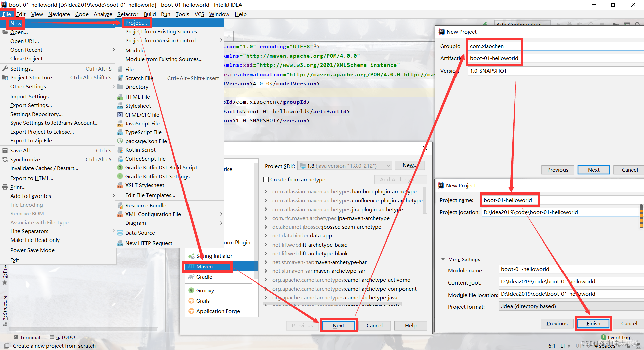Image resolution: width=644 pixels, height=350 pixels.
Task: Enable the Create from archetype checkbox
Action: click(266, 180)
